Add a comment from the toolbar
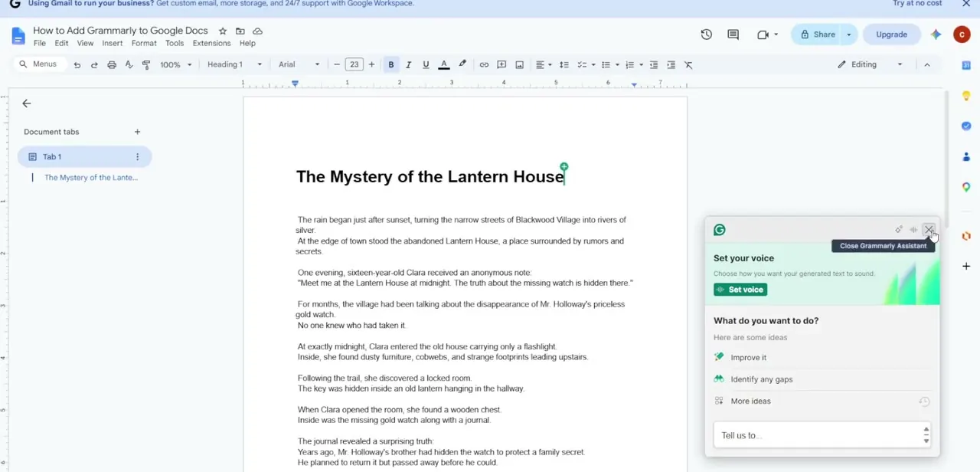The image size is (980, 472). click(501, 65)
